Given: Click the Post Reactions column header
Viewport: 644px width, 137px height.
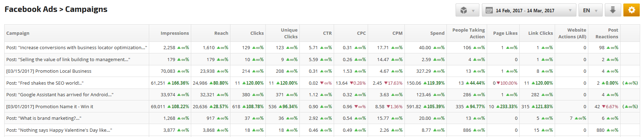Looking at the screenshot, I should pos(607,33).
